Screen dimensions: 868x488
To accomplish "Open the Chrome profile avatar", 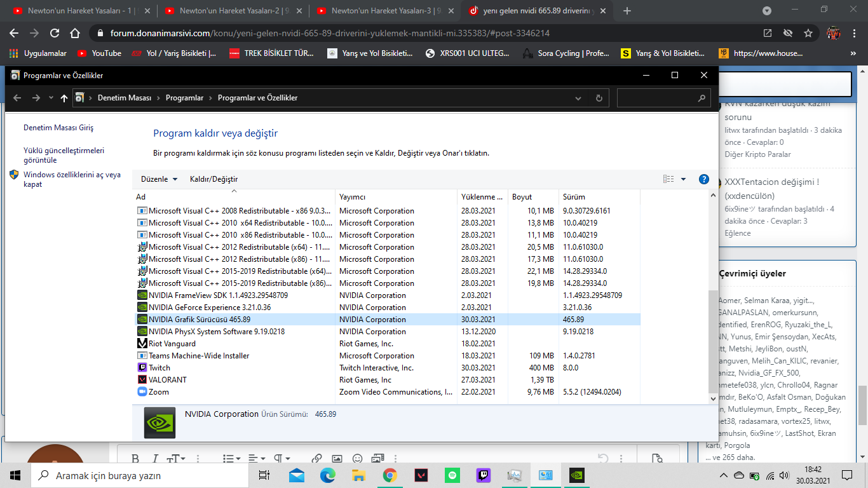I will pos(834,33).
